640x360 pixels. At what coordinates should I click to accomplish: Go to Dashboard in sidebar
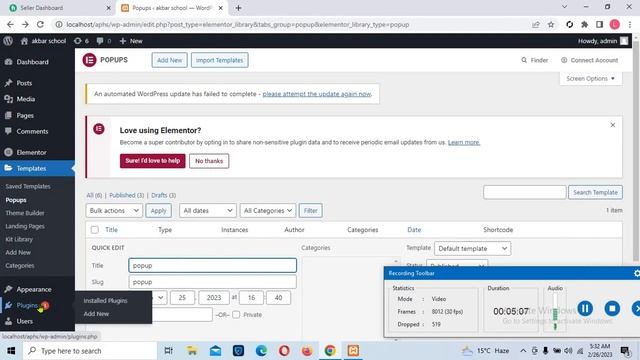pos(27,62)
